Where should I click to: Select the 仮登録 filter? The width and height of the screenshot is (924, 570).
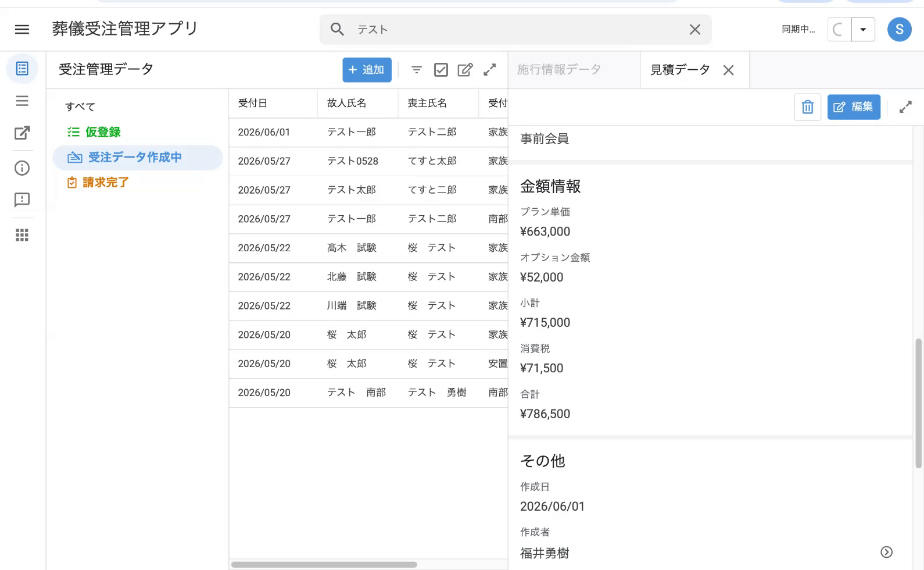[94, 132]
